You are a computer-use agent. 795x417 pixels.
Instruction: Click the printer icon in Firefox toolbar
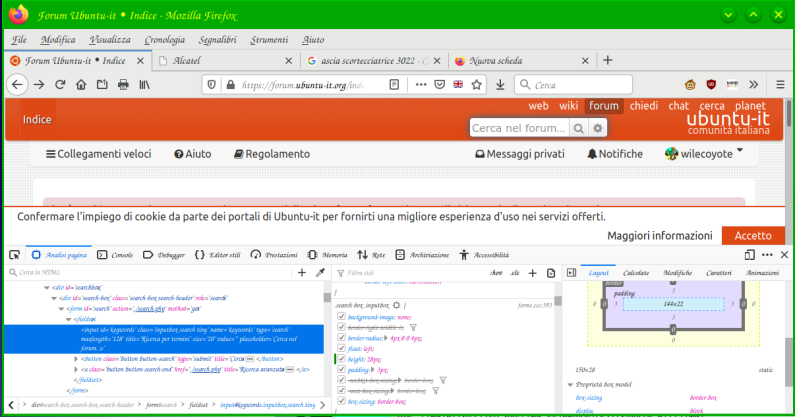[x=123, y=85]
